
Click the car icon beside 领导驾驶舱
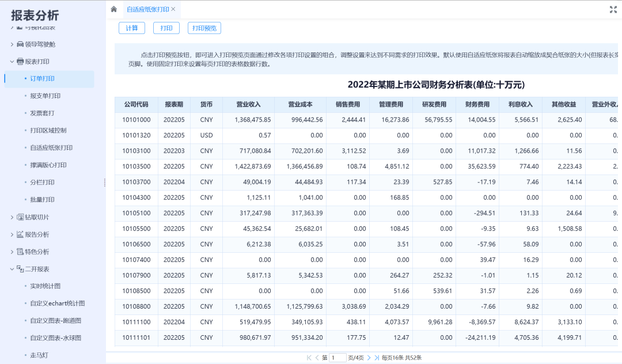[20, 44]
